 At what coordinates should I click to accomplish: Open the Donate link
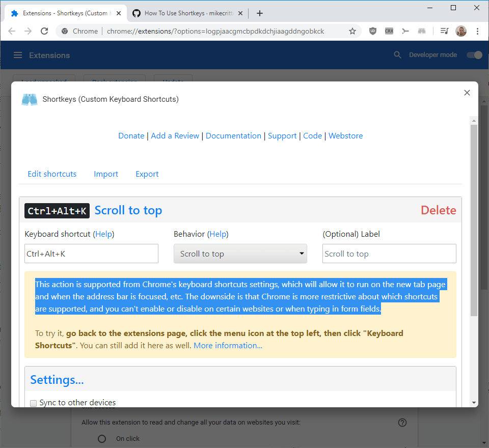pyautogui.click(x=131, y=136)
